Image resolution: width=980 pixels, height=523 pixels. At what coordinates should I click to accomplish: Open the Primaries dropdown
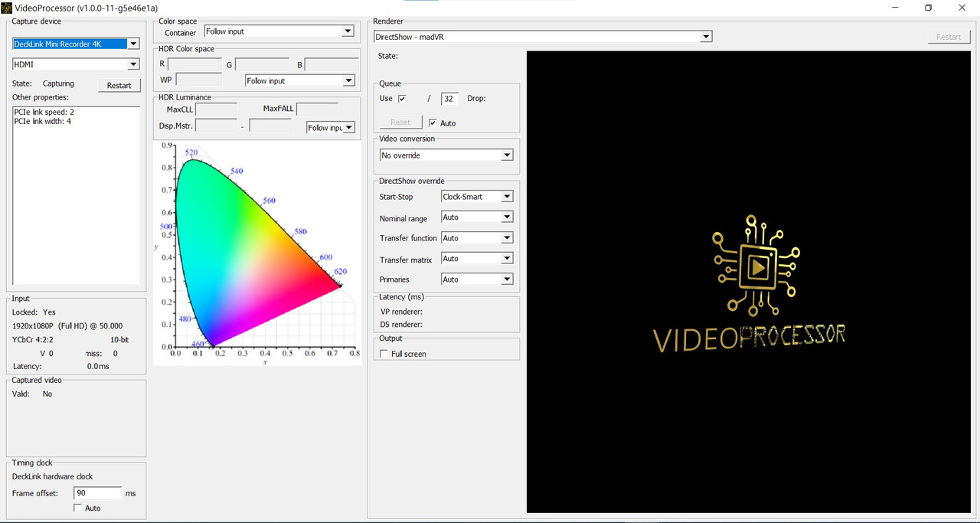pyautogui.click(x=477, y=279)
